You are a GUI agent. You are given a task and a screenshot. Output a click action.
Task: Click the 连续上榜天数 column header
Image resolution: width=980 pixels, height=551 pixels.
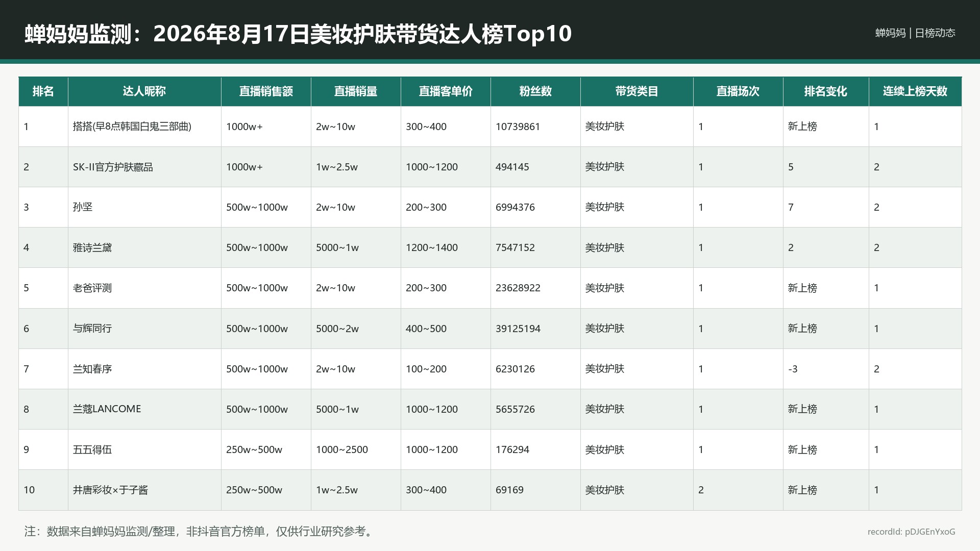915,91
